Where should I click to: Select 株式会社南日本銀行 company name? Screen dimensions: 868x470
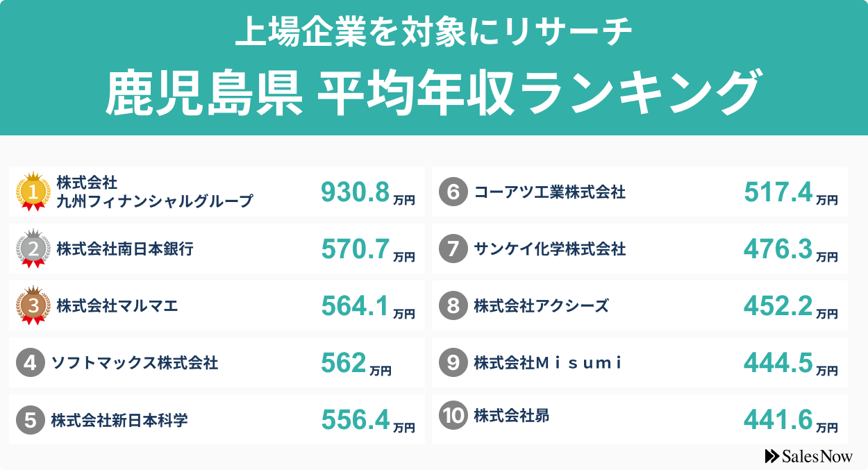[x=125, y=249]
